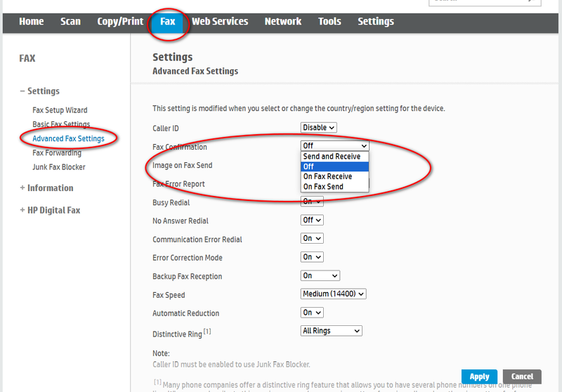Open Fax Setup Wizard link

click(60, 110)
